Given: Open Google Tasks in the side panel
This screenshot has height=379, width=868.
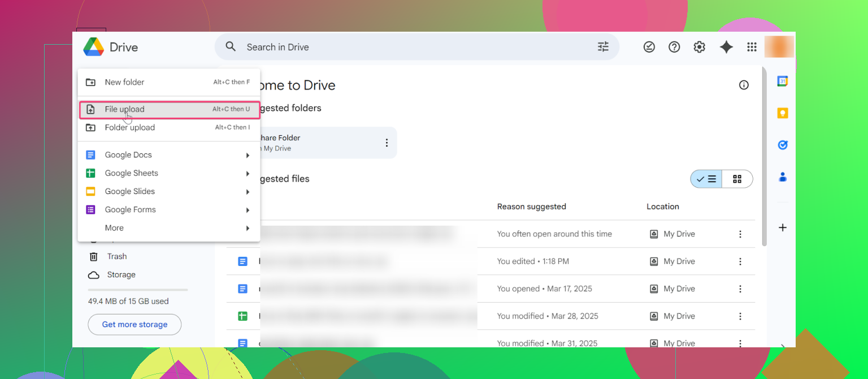Looking at the screenshot, I should tap(783, 145).
